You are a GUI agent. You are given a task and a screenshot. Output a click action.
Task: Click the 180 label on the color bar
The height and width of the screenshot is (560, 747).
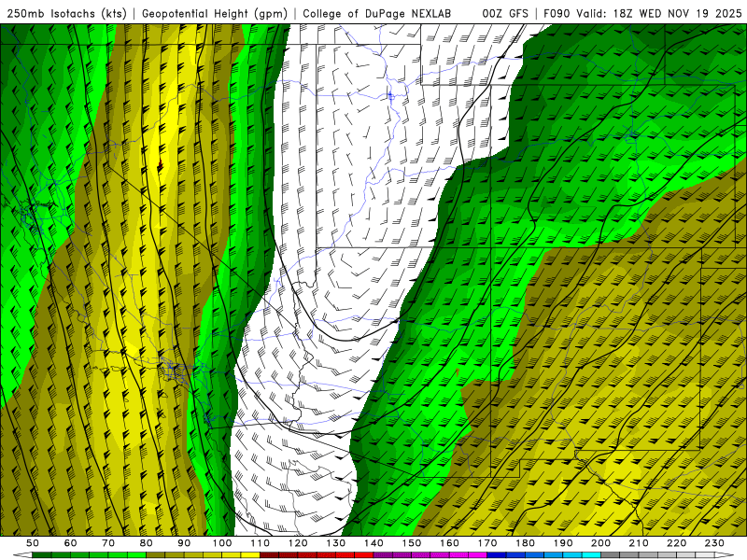[525, 543]
